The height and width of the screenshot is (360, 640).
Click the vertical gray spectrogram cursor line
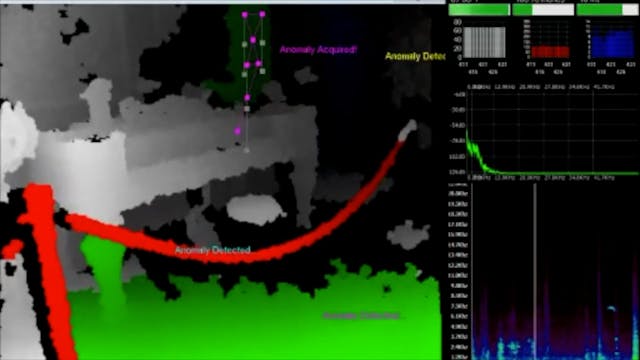pos(535,271)
